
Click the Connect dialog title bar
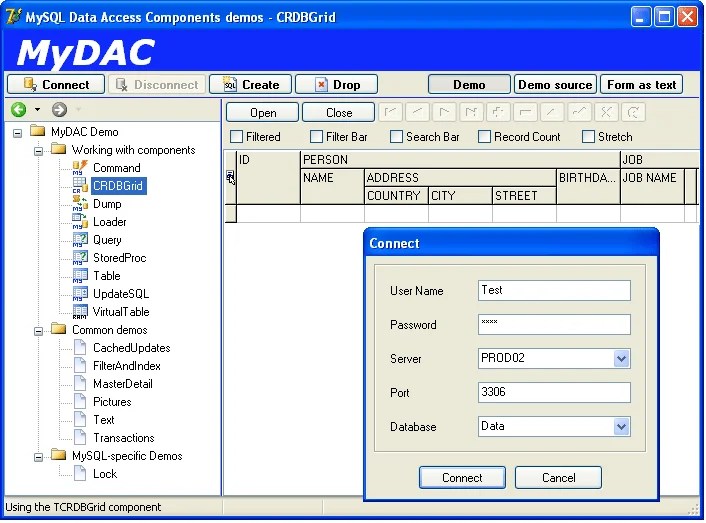511,243
